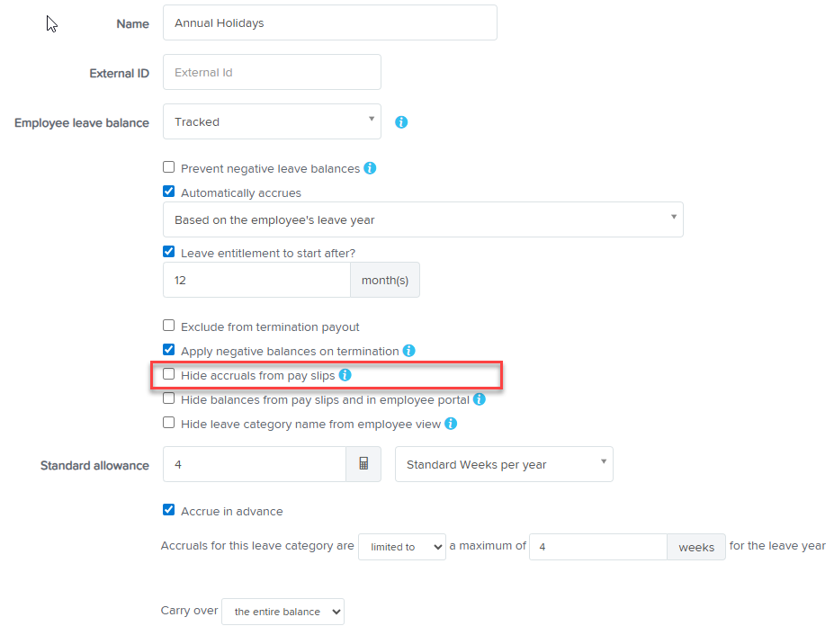The width and height of the screenshot is (834, 644).
Task: Check Exclude from termination payout
Action: tap(168, 326)
